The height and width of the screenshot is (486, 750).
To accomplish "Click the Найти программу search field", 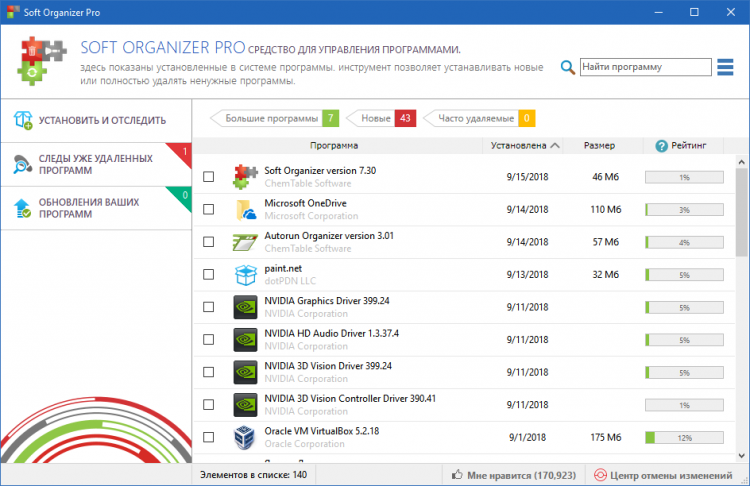I will click(646, 67).
